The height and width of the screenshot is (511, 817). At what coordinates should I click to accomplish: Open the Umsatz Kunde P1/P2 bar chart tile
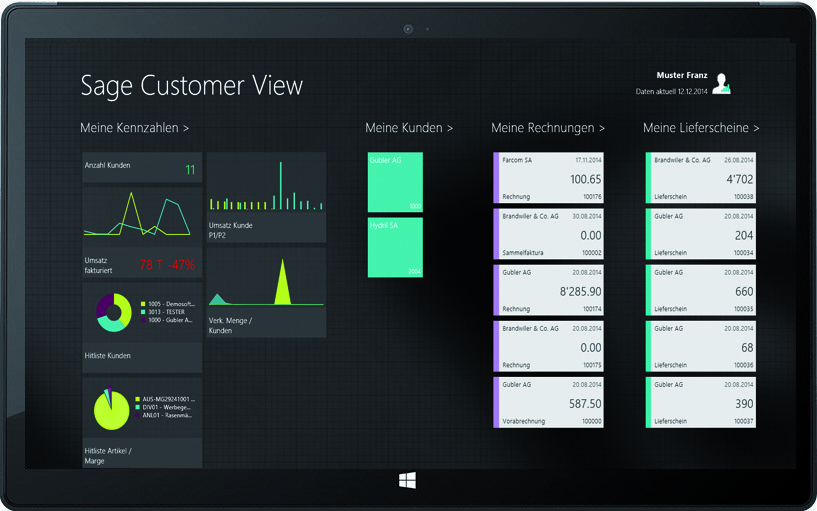click(x=266, y=197)
